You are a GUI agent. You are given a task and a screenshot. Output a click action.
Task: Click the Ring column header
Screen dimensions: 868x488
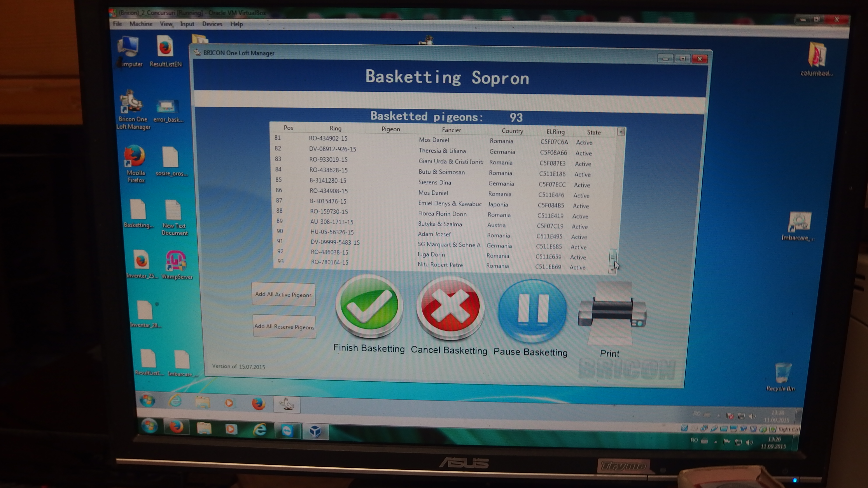(336, 128)
